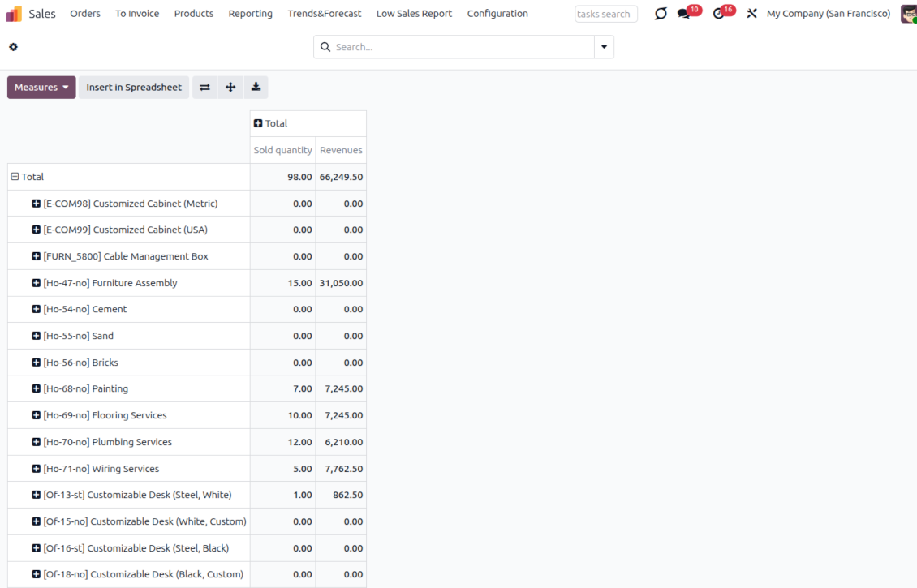Image resolution: width=917 pixels, height=588 pixels.
Task: Open the settings gear menu
Action: [13, 47]
